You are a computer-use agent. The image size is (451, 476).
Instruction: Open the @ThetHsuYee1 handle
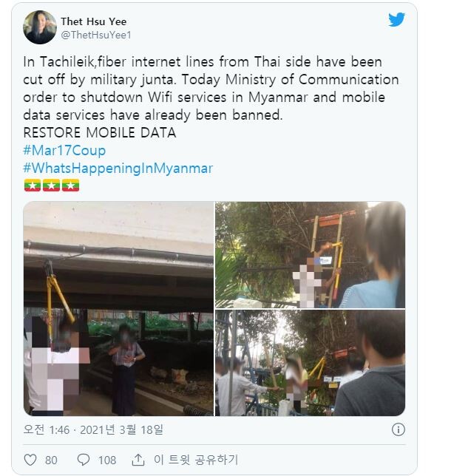pos(96,35)
